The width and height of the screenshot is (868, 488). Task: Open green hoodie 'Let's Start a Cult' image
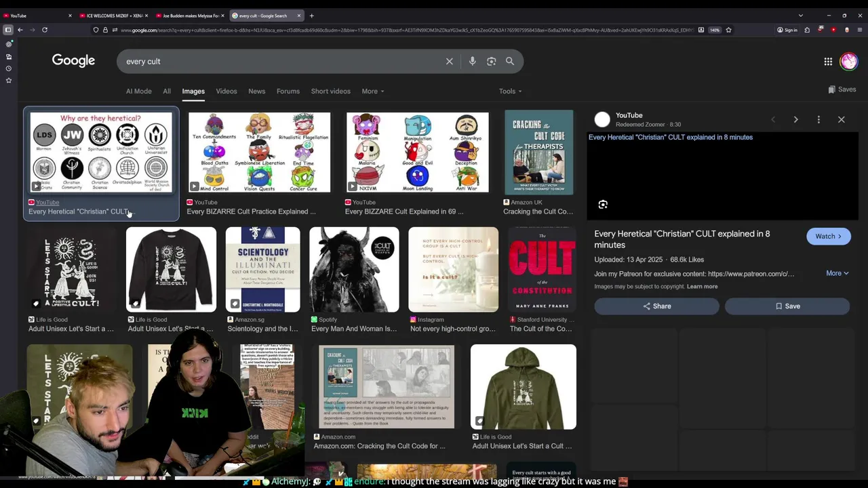tap(524, 387)
